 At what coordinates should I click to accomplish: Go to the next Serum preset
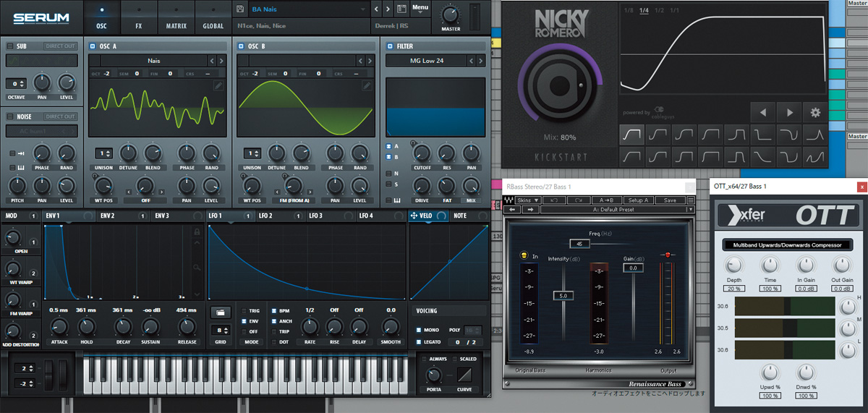pos(388,9)
